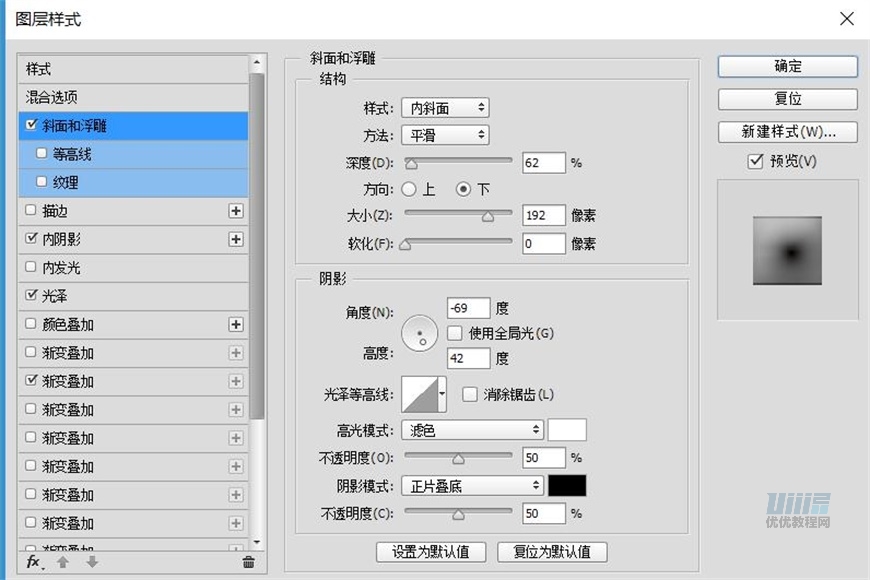Viewport: 870px width, 580px height.
Task: Open the 光泽等高线 picker dropdown arrow
Action: click(442, 394)
